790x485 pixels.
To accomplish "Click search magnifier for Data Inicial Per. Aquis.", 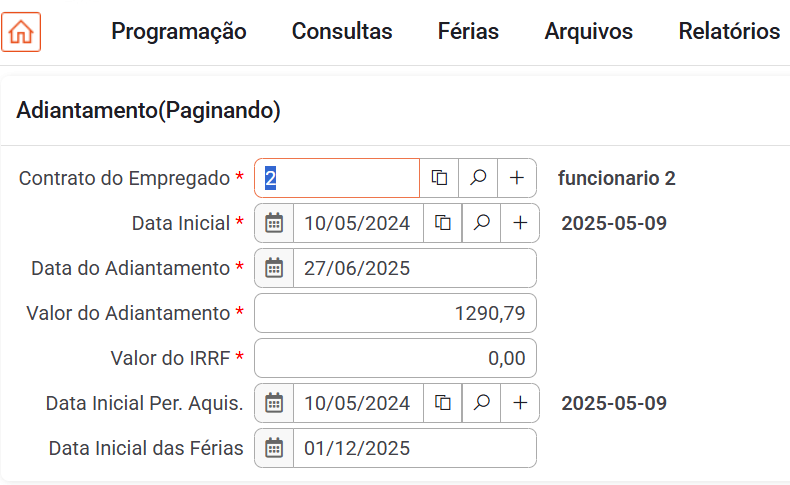I will click(x=481, y=403).
